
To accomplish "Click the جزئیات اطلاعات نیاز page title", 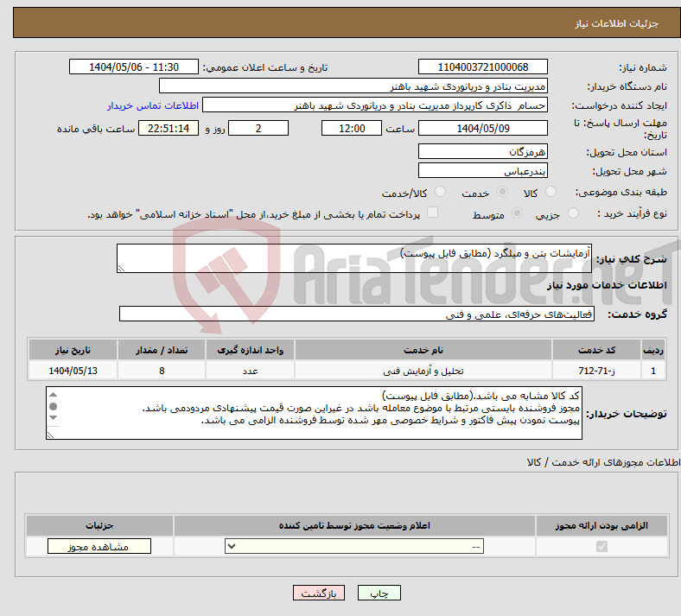I will [617, 23].
